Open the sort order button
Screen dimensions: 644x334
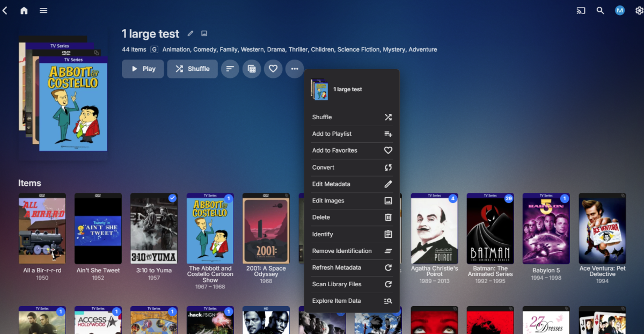pyautogui.click(x=230, y=69)
